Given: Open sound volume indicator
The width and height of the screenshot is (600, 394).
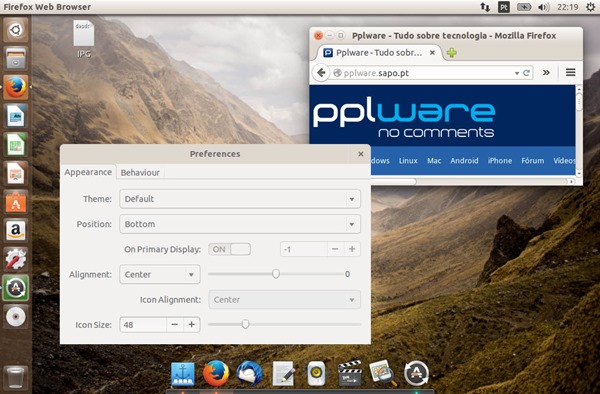Looking at the screenshot, I should click(x=544, y=7).
